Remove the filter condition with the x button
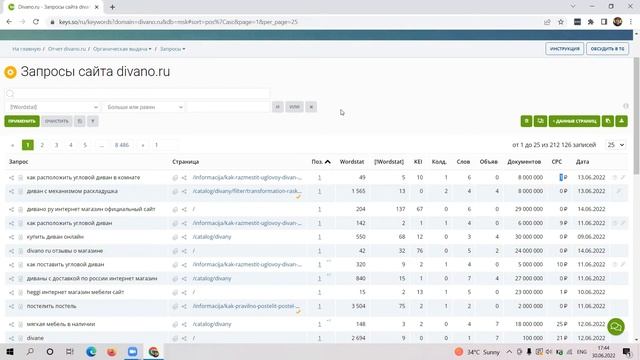640x360 pixels. [x=311, y=107]
